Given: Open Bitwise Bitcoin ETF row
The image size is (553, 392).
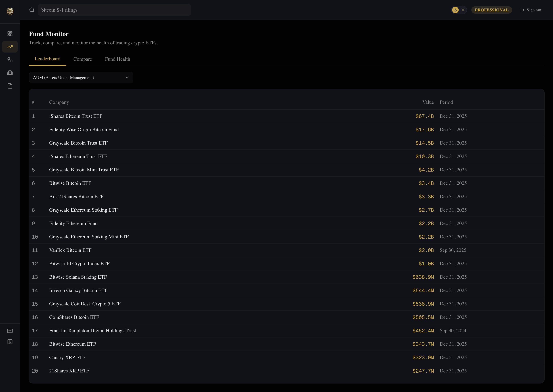Looking at the screenshot, I should [287, 183].
